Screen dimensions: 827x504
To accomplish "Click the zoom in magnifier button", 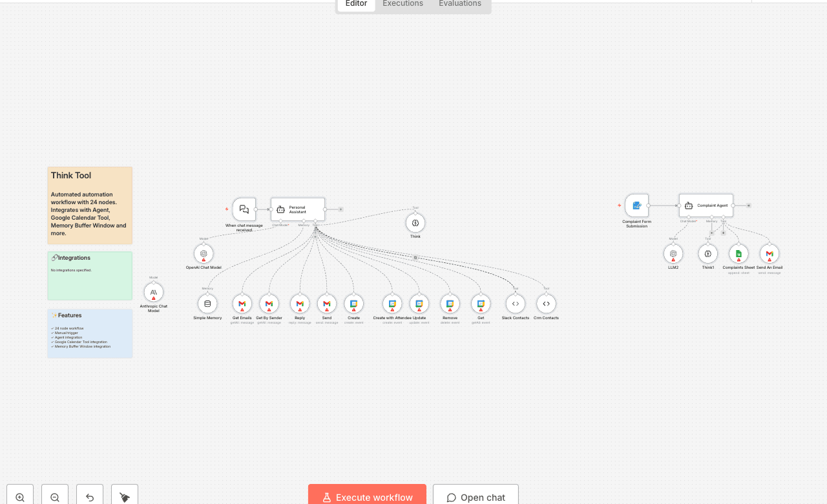I will 20,497.
